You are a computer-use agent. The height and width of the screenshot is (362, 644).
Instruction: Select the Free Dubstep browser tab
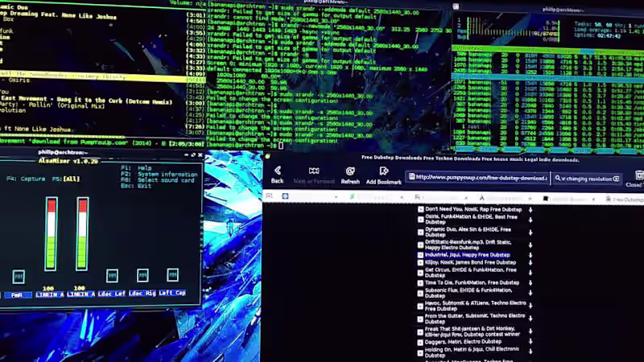(x=625, y=200)
